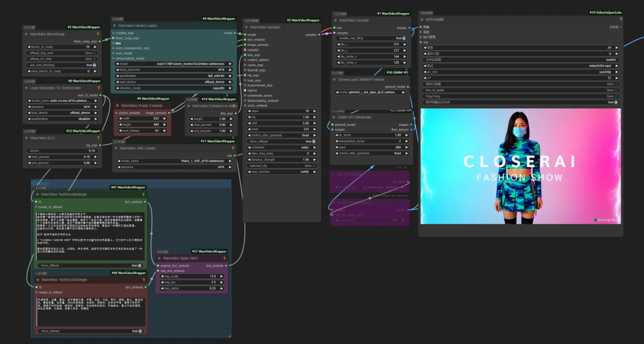The width and height of the screenshot is (644, 344).
Task: Select the #10 VideoHelperSuite badge
Action: [606, 13]
